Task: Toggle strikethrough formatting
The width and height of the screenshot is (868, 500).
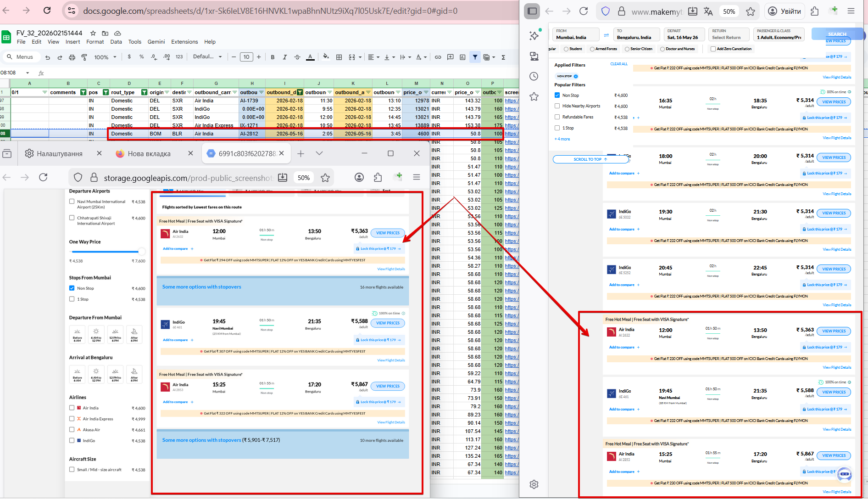Action: pyautogui.click(x=297, y=57)
